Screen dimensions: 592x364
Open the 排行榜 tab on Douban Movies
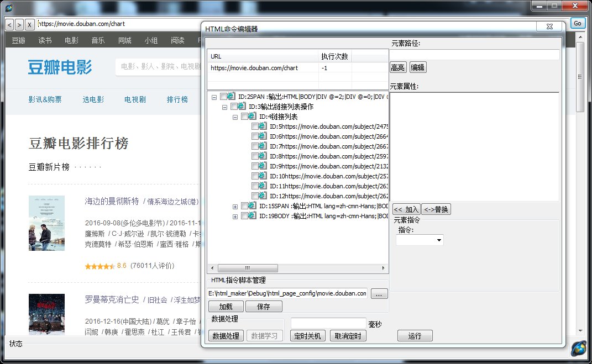click(x=177, y=99)
